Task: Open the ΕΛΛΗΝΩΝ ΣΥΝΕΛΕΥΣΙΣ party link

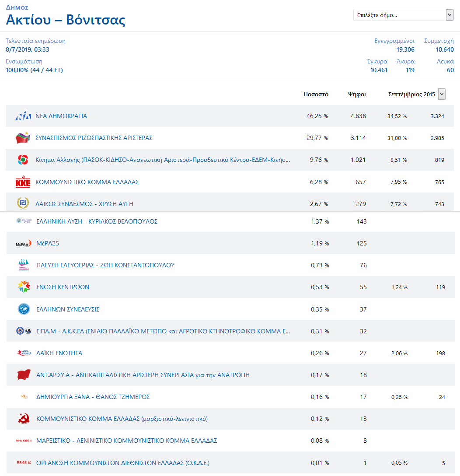Action: (68, 309)
